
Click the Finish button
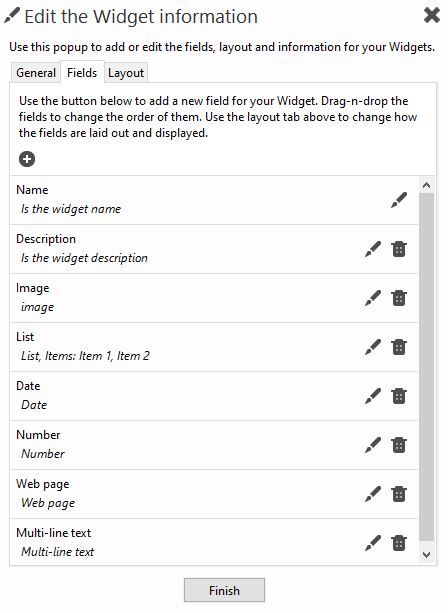coord(224,590)
